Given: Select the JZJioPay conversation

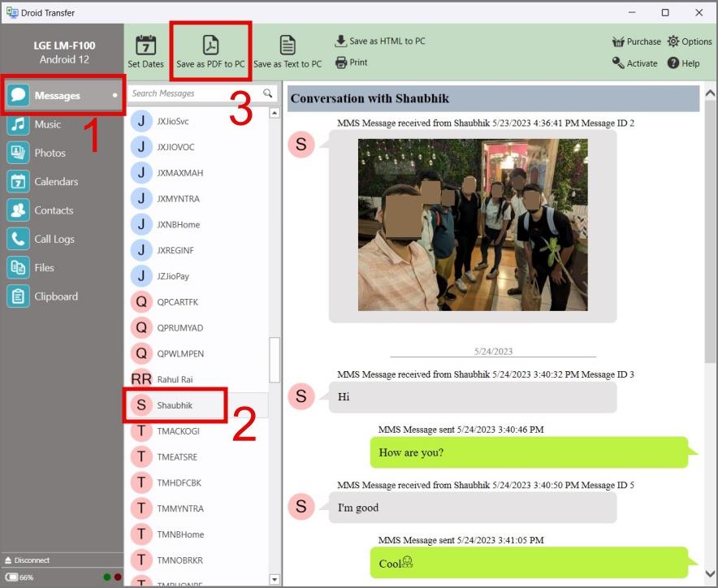Looking at the screenshot, I should 197,276.
